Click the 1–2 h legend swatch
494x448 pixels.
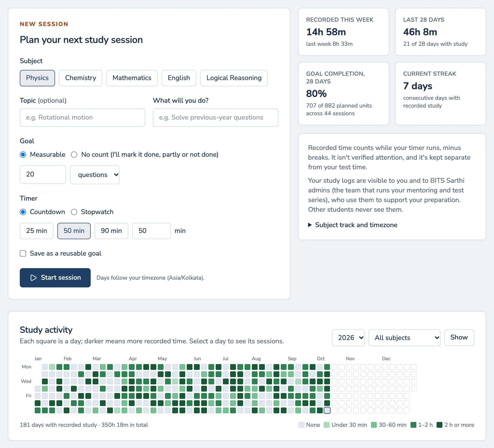pos(413,425)
